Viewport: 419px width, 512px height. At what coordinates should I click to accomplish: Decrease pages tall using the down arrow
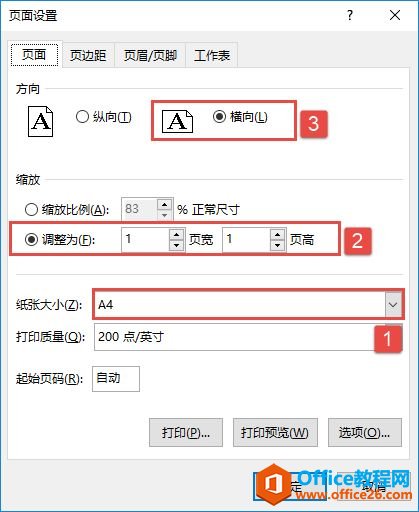(x=277, y=245)
